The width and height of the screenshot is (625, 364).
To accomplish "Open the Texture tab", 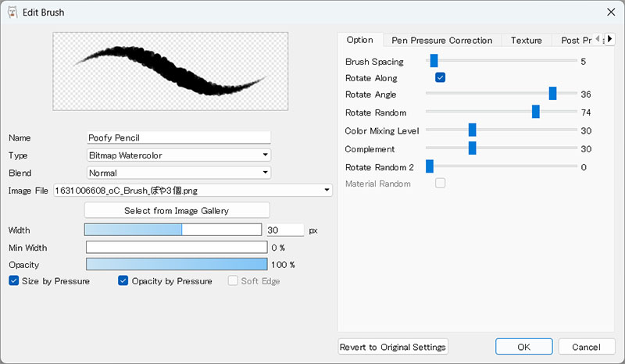I will (526, 40).
